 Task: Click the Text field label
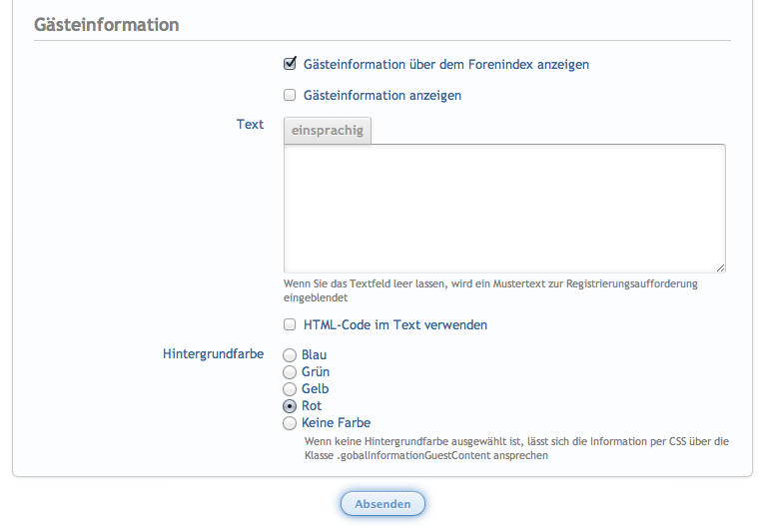[250, 125]
